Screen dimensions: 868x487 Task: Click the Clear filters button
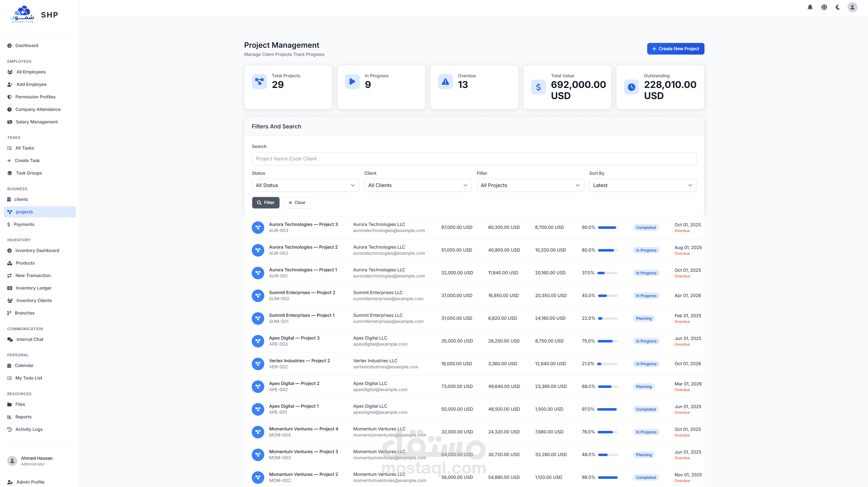tap(297, 202)
